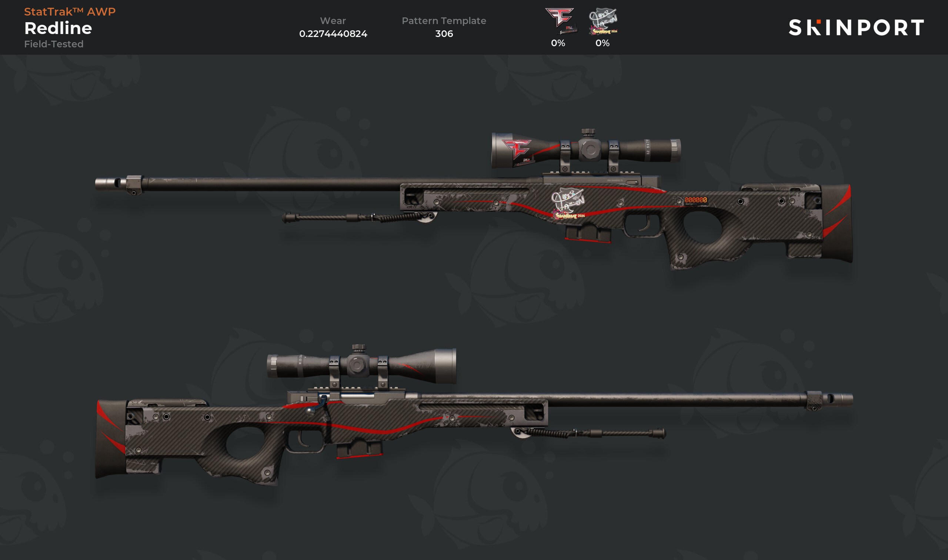
Task: Click the Field-Tested condition text
Action: (x=54, y=44)
